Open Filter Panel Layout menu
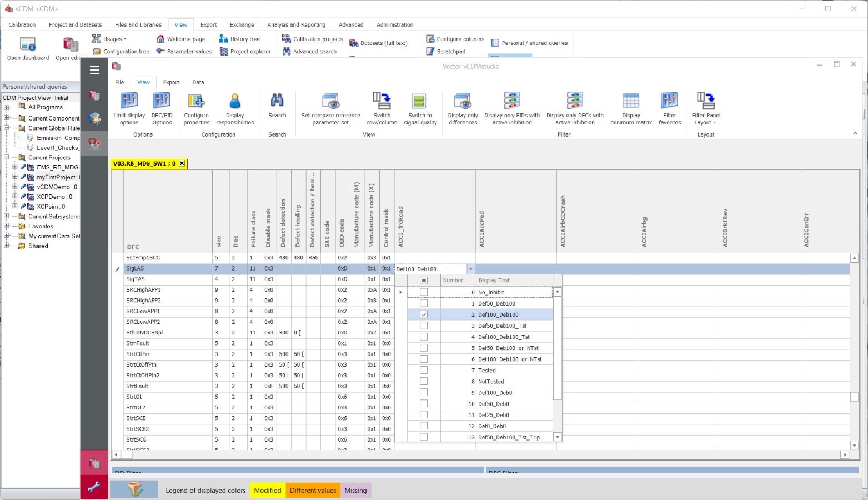 tap(706, 109)
